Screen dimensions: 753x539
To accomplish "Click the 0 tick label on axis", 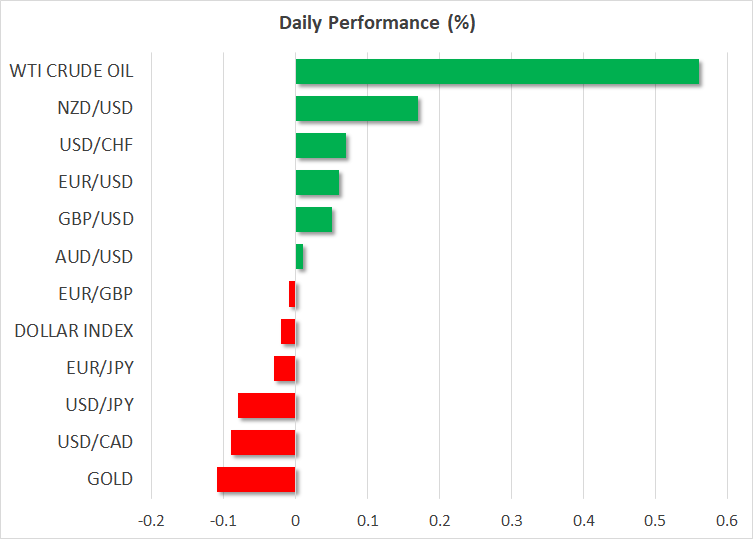I will click(295, 520).
